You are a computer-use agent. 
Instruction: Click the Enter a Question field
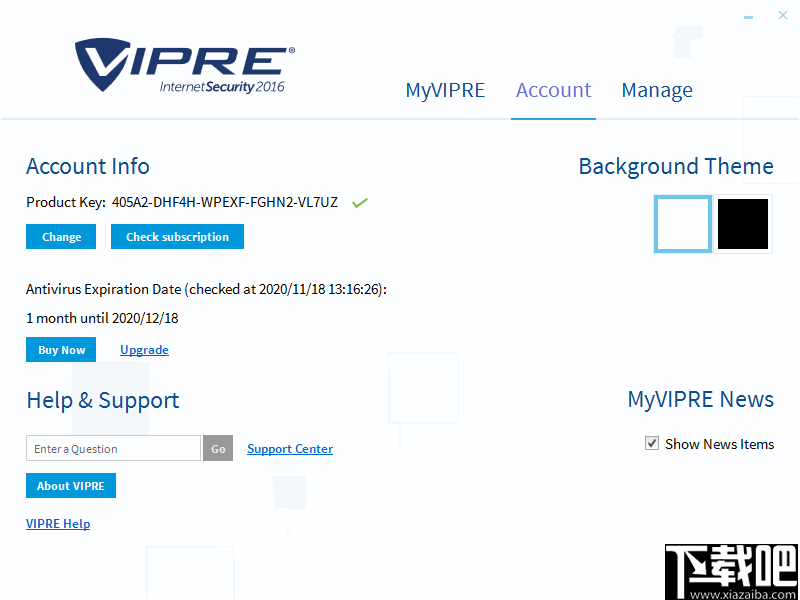point(113,448)
